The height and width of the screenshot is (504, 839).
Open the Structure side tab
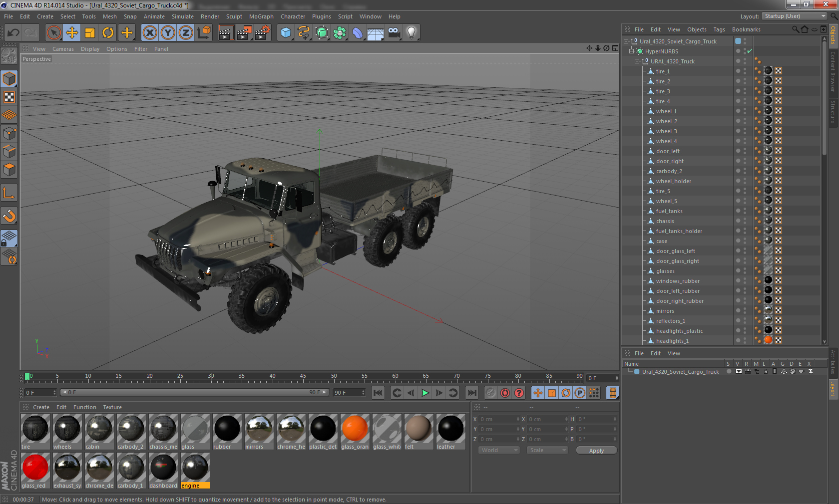833,112
